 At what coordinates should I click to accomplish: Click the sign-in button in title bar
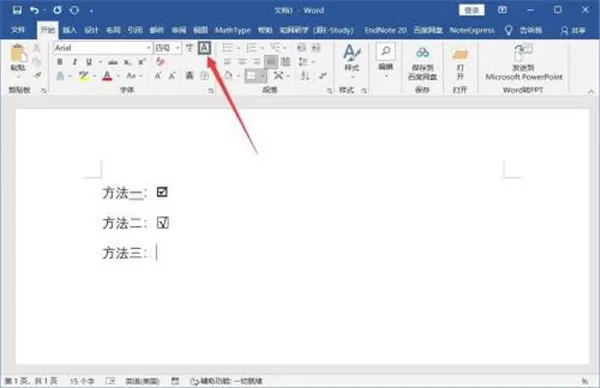[x=472, y=10]
